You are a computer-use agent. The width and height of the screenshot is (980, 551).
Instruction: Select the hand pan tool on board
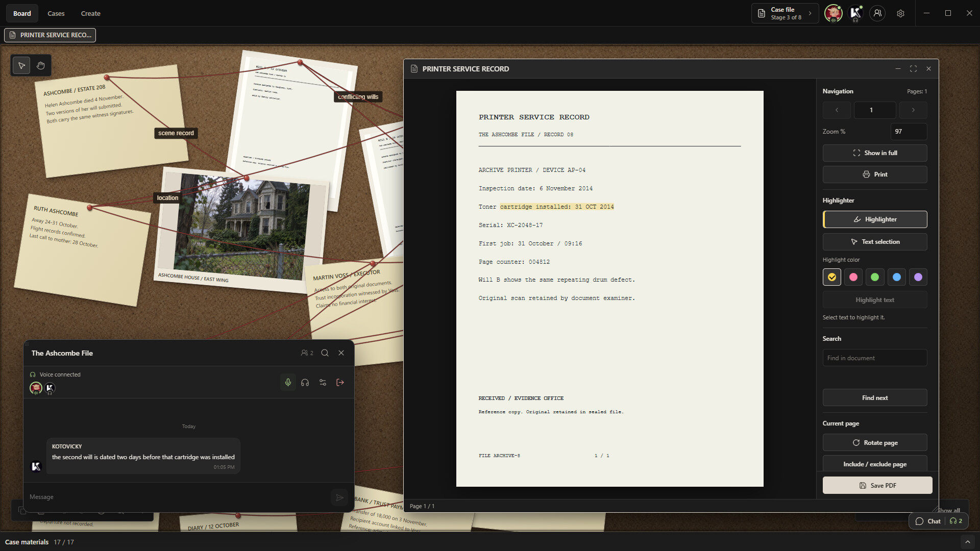(x=41, y=65)
